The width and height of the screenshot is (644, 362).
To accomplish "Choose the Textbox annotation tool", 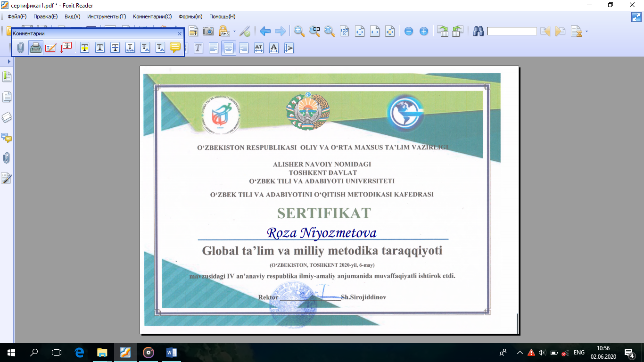I will 51,48.
